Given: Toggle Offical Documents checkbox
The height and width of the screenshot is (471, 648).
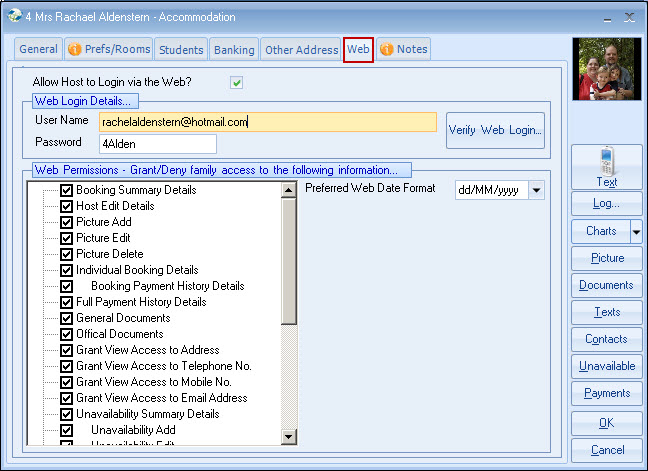Looking at the screenshot, I should click(x=67, y=334).
